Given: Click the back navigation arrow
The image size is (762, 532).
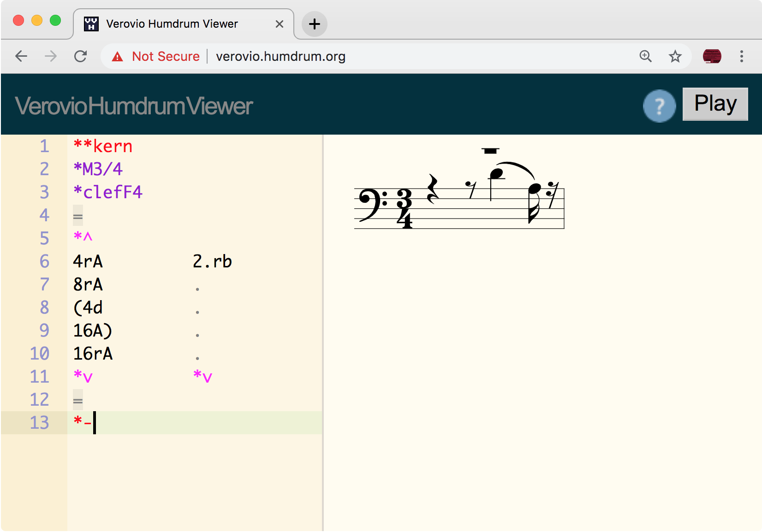Looking at the screenshot, I should pyautogui.click(x=21, y=56).
